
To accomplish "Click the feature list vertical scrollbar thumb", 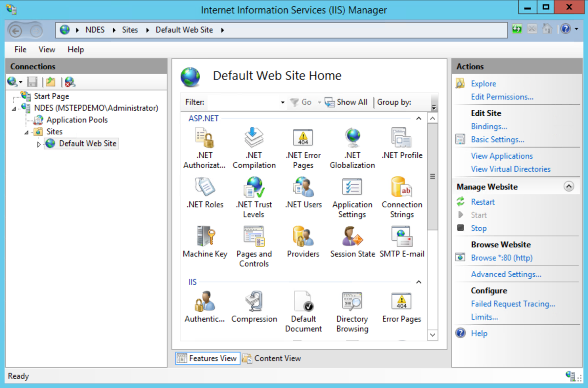I will [433, 177].
